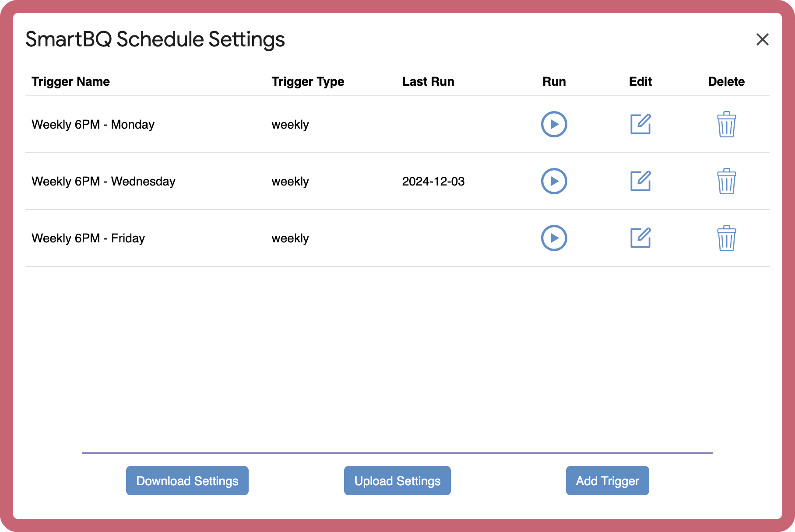Click 'weekly' type in the Wednesday row

pyautogui.click(x=290, y=182)
